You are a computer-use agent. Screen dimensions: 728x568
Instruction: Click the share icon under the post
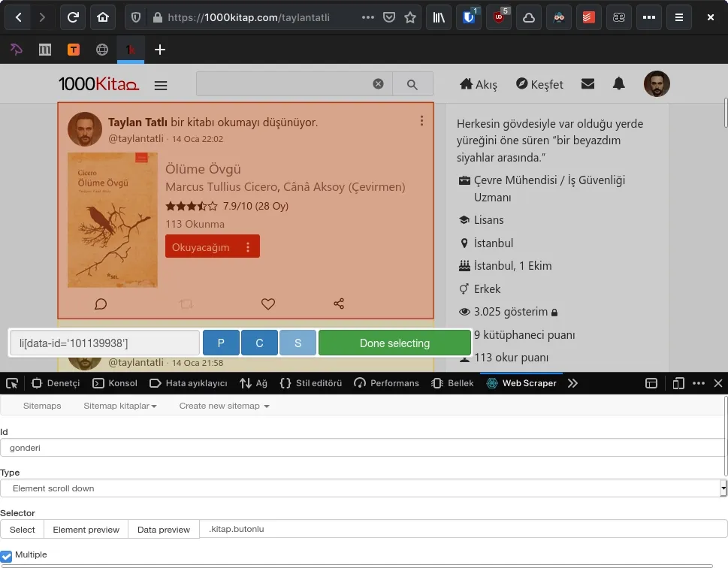(x=339, y=304)
